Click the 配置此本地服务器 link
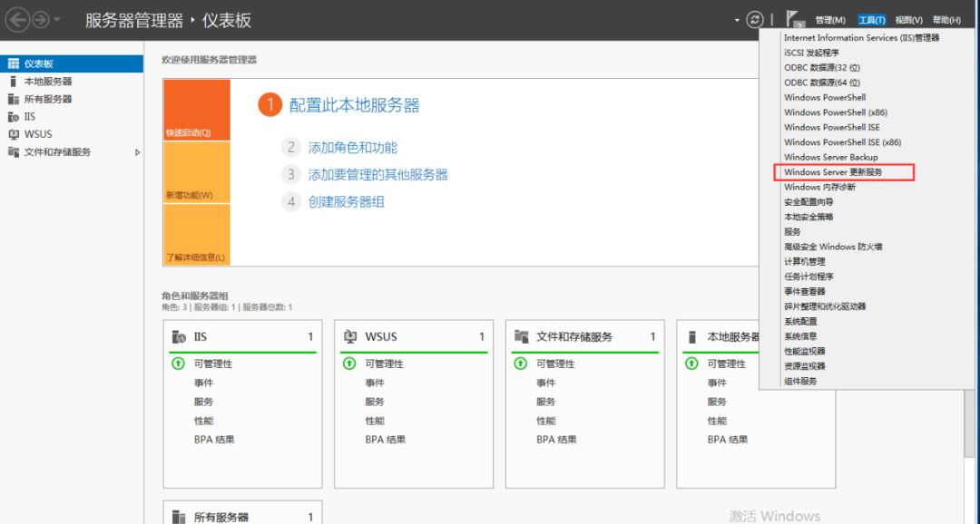The height and width of the screenshot is (524, 980). tap(354, 105)
